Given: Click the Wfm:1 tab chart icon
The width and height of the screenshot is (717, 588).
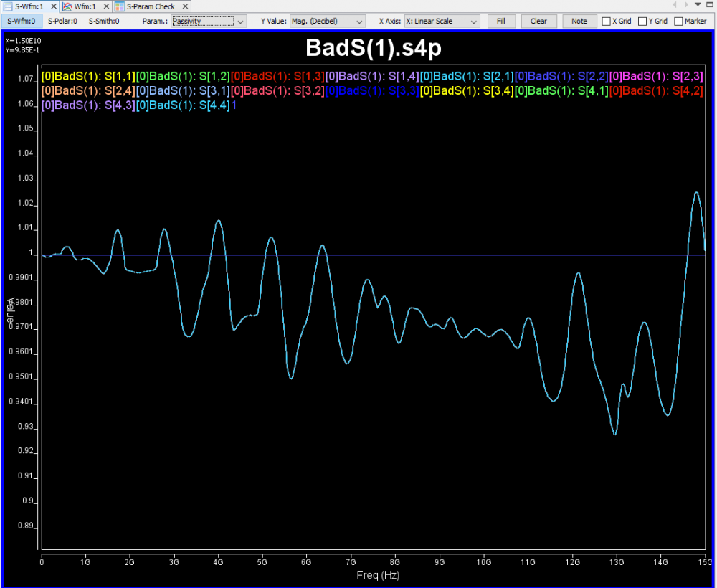Looking at the screenshot, I should pyautogui.click(x=67, y=6).
